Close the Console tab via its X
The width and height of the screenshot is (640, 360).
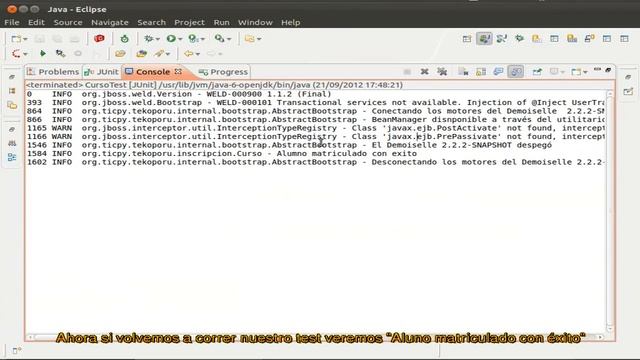pyautogui.click(x=178, y=71)
